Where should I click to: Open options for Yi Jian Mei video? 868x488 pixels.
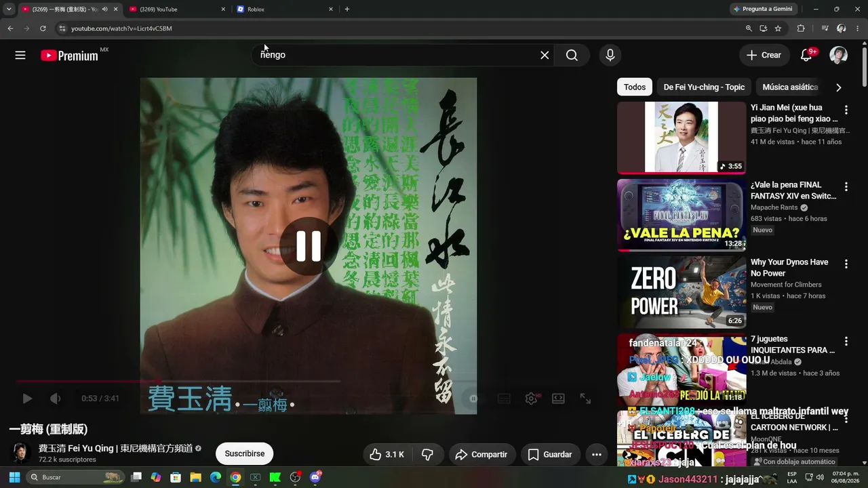pyautogui.click(x=846, y=110)
